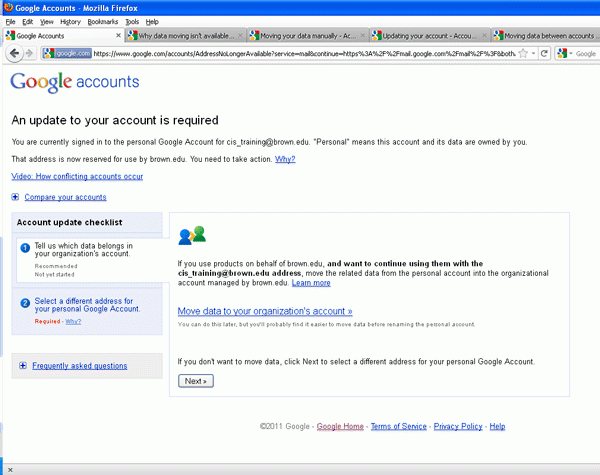Open the footer 'Help' link
This screenshot has width=600, height=475.
[x=497, y=426]
